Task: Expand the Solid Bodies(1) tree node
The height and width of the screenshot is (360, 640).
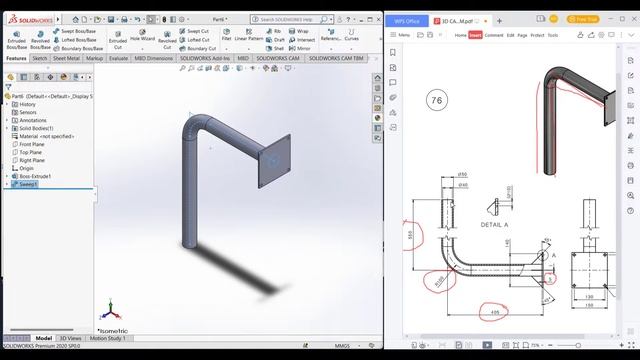Action: 7,128
